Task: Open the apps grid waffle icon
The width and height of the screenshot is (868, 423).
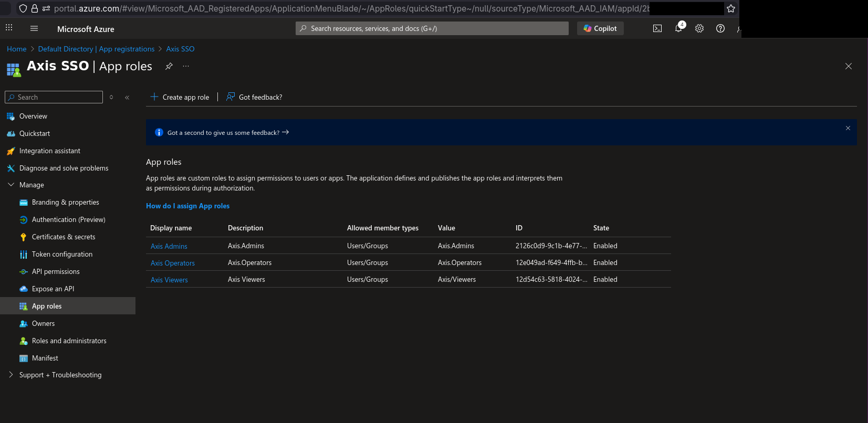Action: (x=9, y=28)
